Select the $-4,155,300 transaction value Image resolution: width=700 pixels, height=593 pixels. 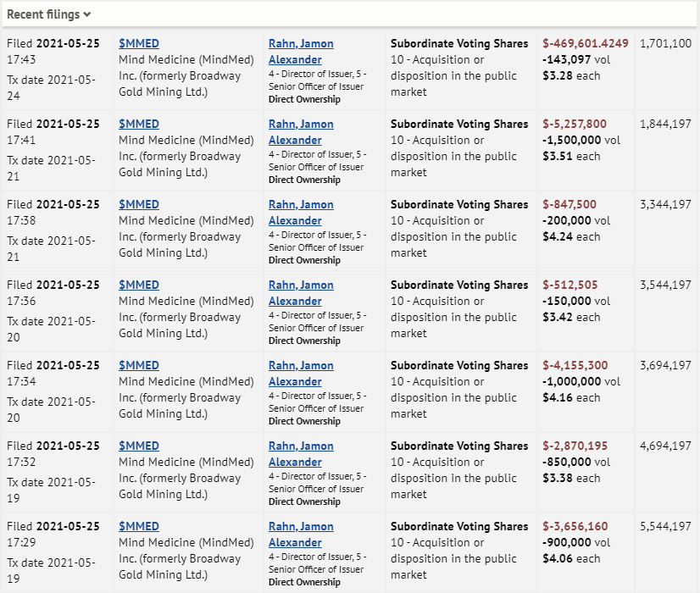click(575, 365)
